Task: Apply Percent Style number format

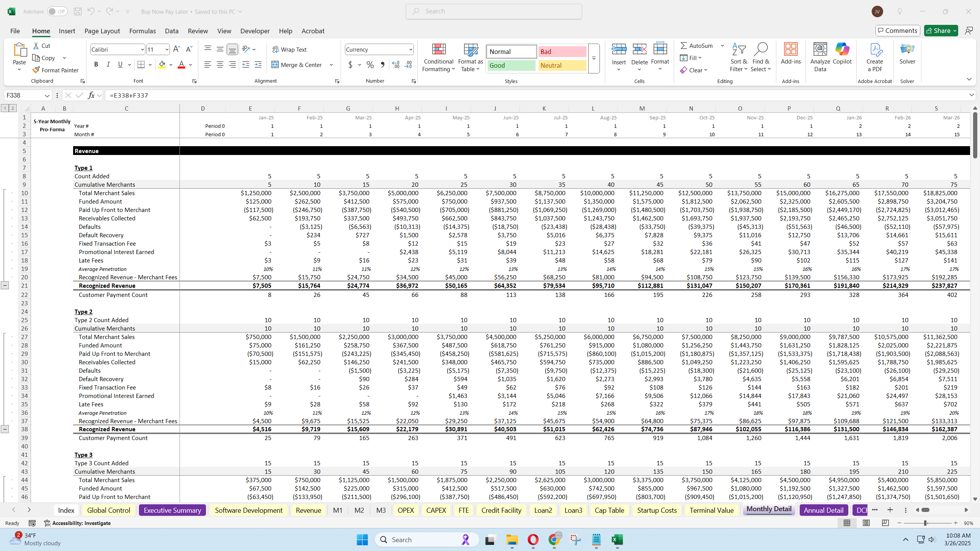Action: pos(369,65)
